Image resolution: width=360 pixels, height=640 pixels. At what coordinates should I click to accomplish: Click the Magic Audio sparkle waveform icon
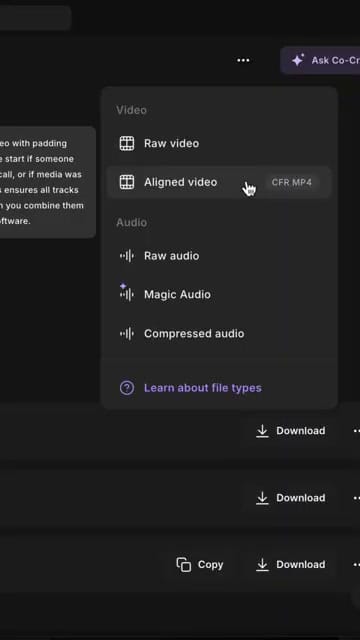tap(127, 293)
